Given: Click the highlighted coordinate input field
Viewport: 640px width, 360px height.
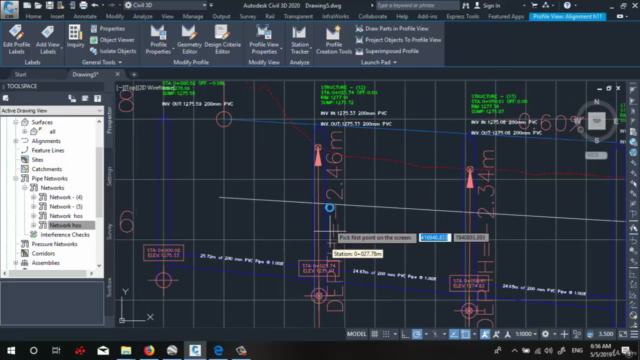Looking at the screenshot, I should click(x=435, y=238).
